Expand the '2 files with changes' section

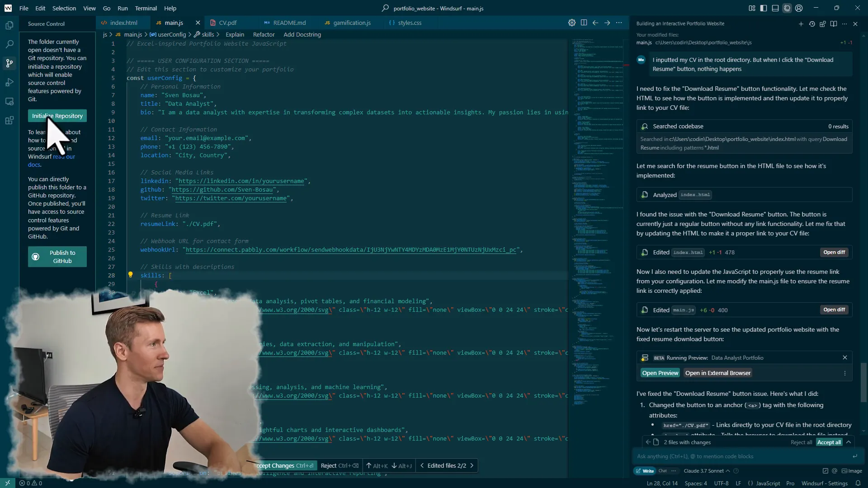[850, 442]
